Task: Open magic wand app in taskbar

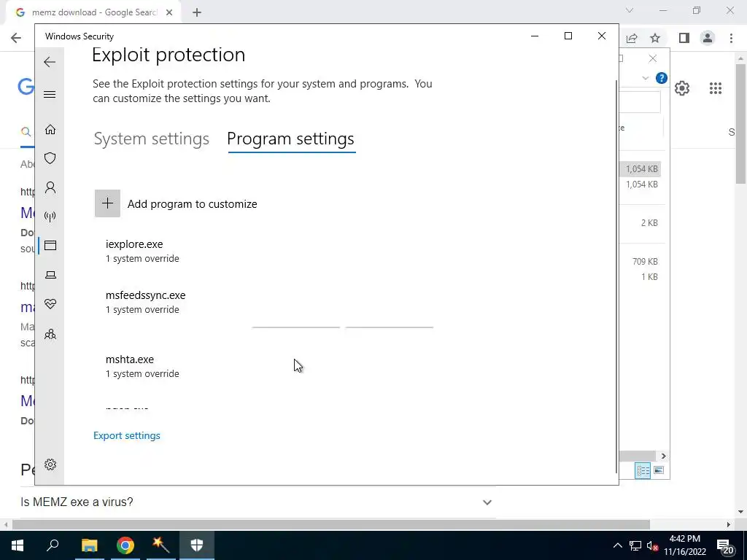Action: pyautogui.click(x=161, y=545)
